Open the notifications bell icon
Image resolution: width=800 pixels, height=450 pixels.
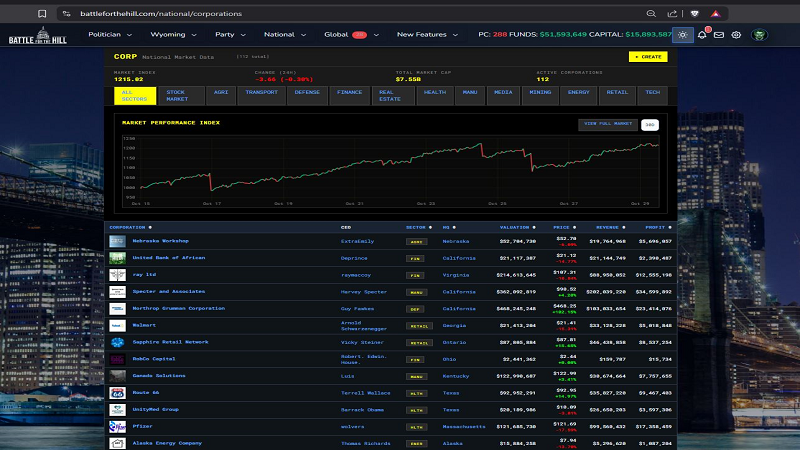pyautogui.click(x=702, y=34)
